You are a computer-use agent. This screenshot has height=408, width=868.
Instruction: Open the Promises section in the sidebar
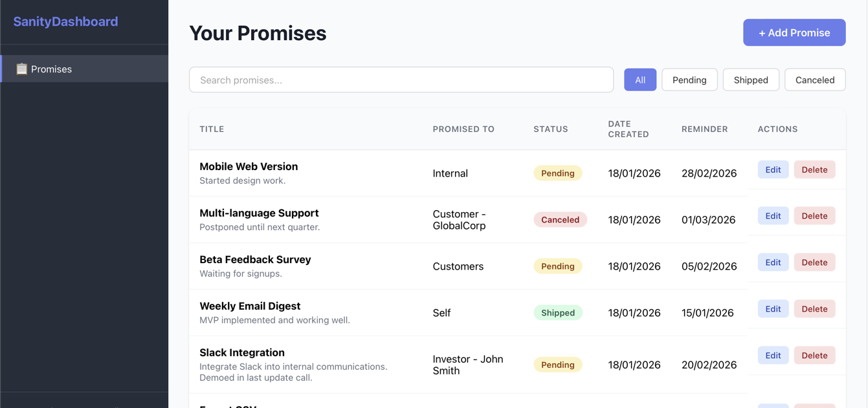click(x=52, y=69)
